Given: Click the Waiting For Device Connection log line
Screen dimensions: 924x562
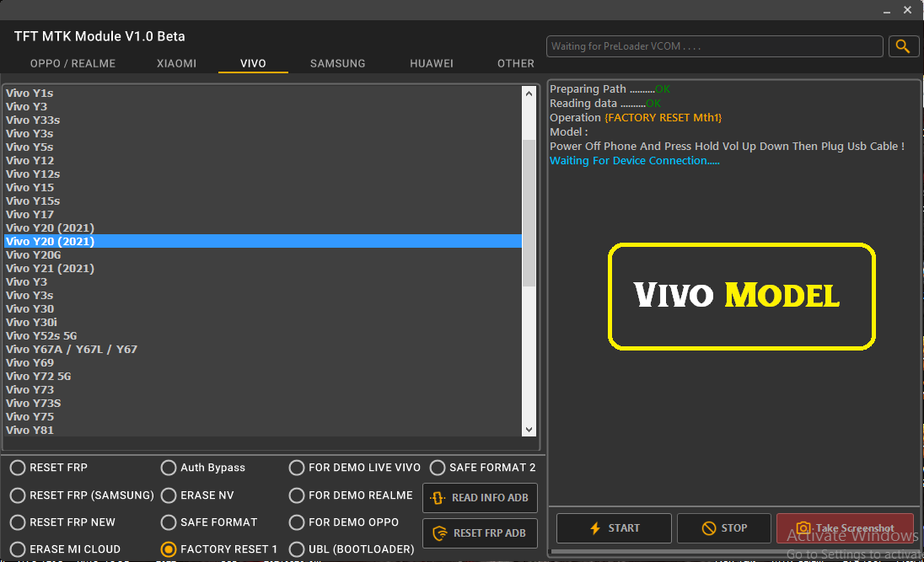Looking at the screenshot, I should click(635, 161).
